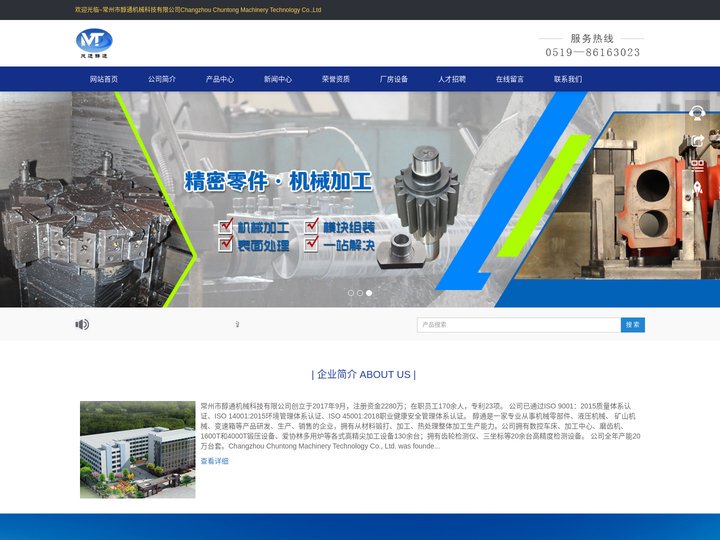Focus the 产品搜索 search field

pos(519,325)
